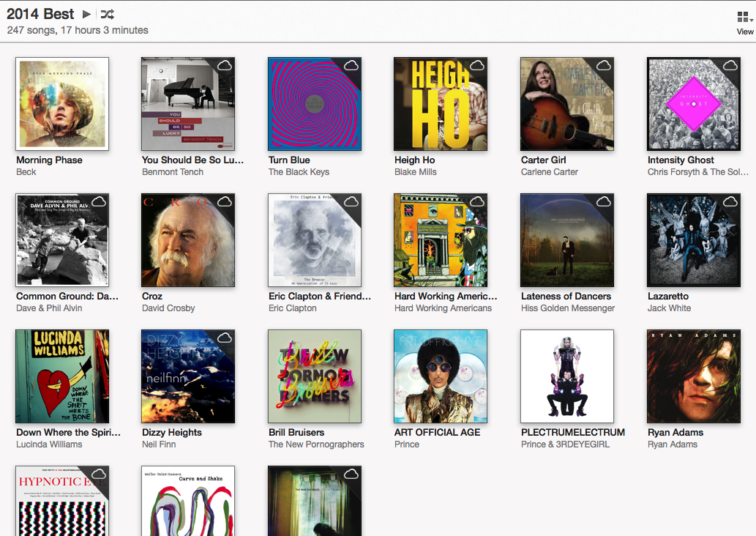
Task: Open Down Where the Spirit cover
Action: [62, 376]
